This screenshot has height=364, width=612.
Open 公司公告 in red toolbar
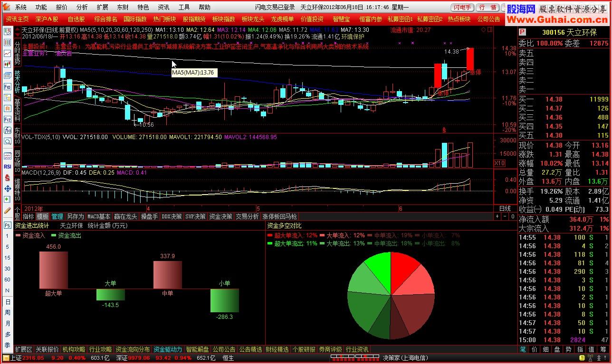pos(489,19)
